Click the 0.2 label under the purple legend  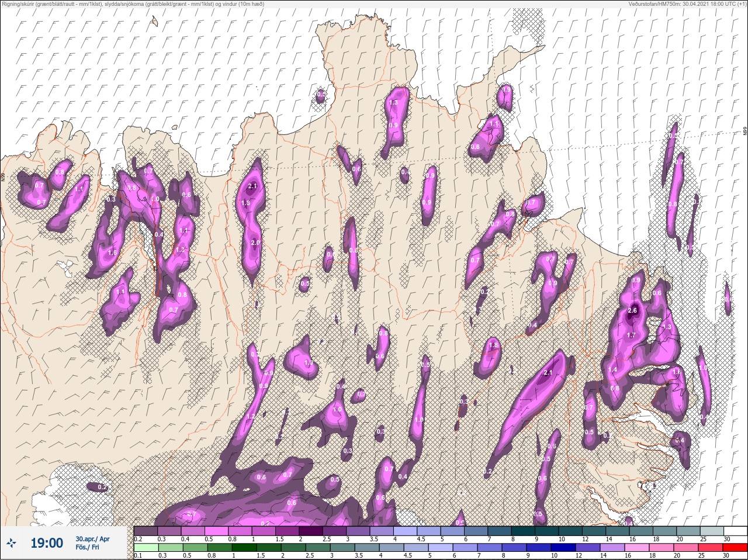[x=138, y=538]
